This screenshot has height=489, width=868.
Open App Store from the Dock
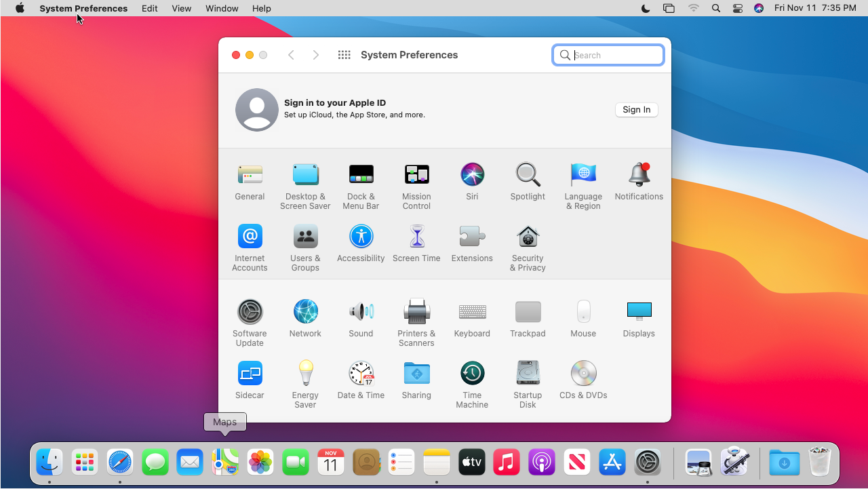pos(612,462)
